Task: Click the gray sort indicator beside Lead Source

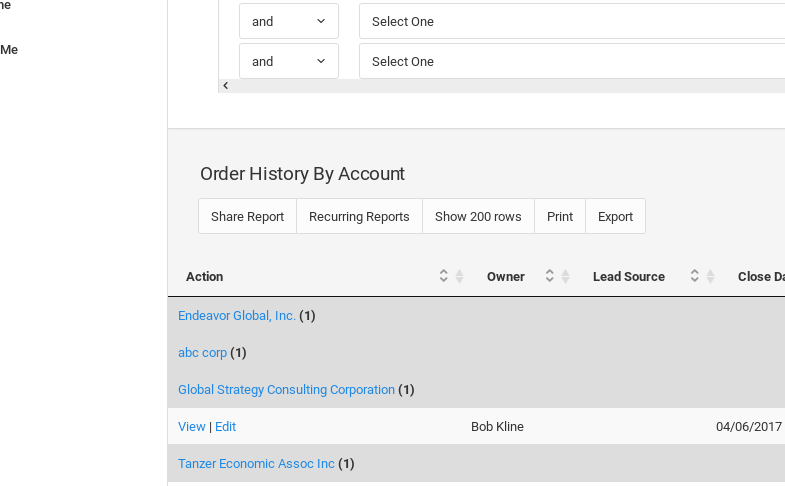Action: 710,276
